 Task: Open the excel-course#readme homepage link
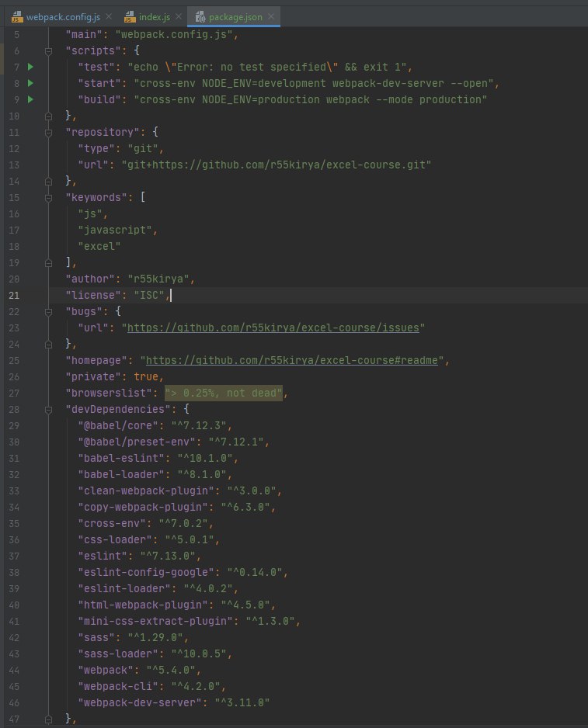(x=292, y=360)
